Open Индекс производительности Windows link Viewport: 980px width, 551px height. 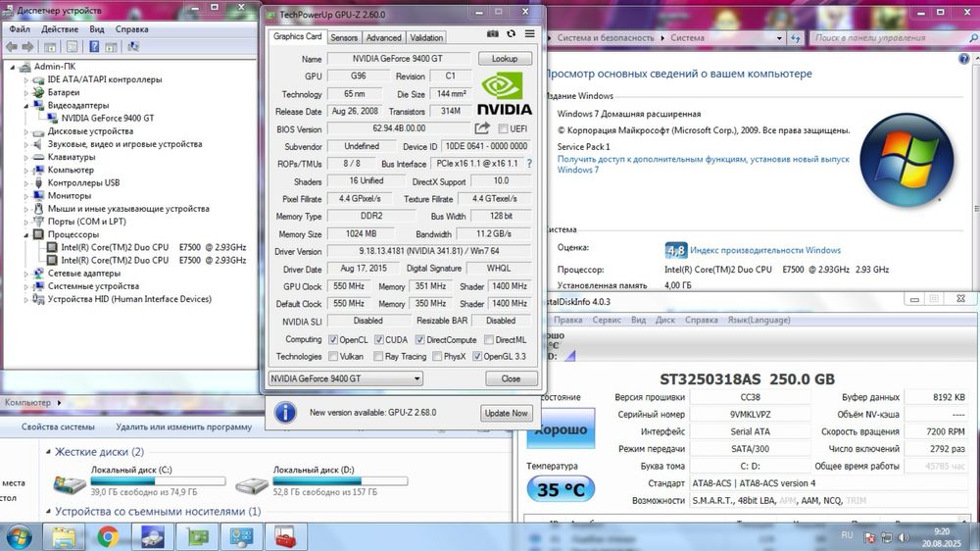765,250
